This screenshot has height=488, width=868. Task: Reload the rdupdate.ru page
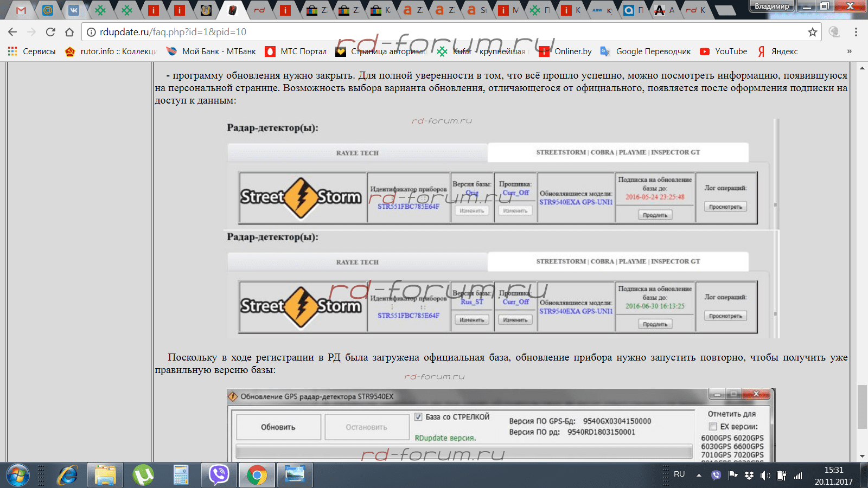coord(50,32)
